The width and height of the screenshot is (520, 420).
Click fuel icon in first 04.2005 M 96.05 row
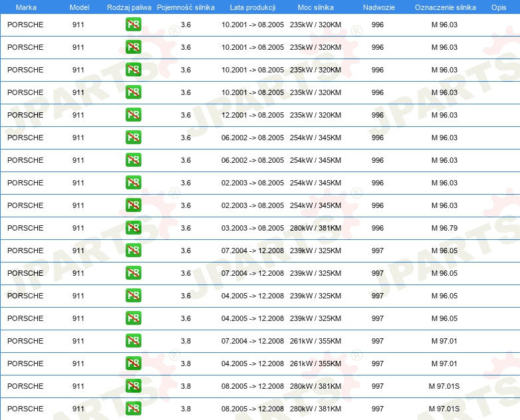pyautogui.click(x=133, y=295)
